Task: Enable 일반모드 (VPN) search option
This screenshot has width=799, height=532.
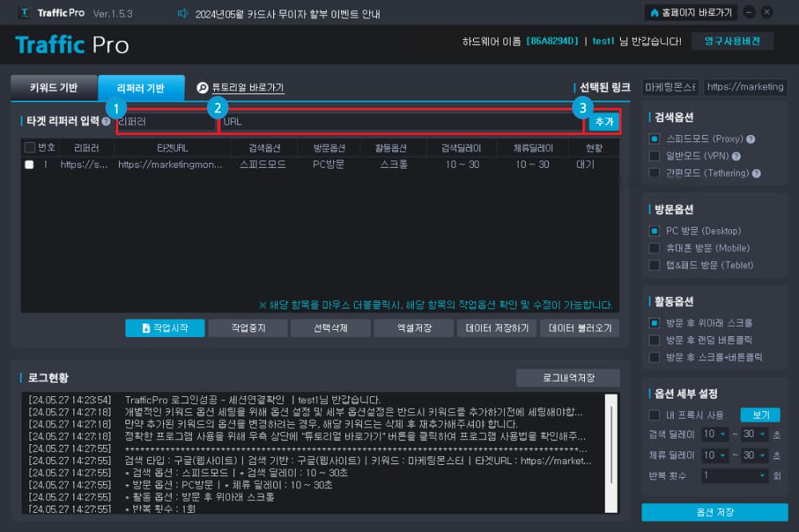Action: pos(654,156)
